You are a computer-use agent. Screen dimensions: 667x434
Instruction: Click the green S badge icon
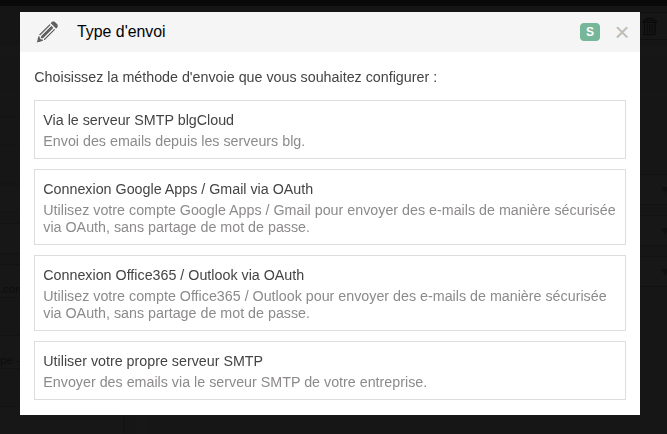tap(590, 32)
